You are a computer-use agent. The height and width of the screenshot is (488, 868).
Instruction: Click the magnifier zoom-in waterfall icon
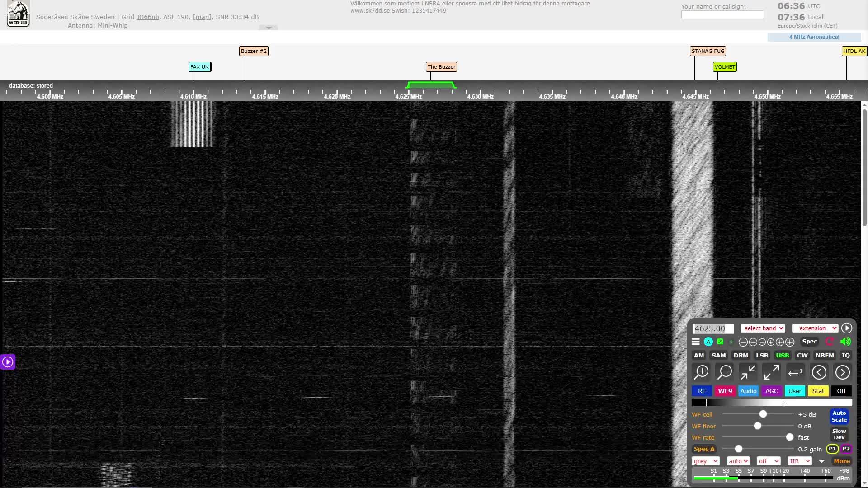[702, 372]
